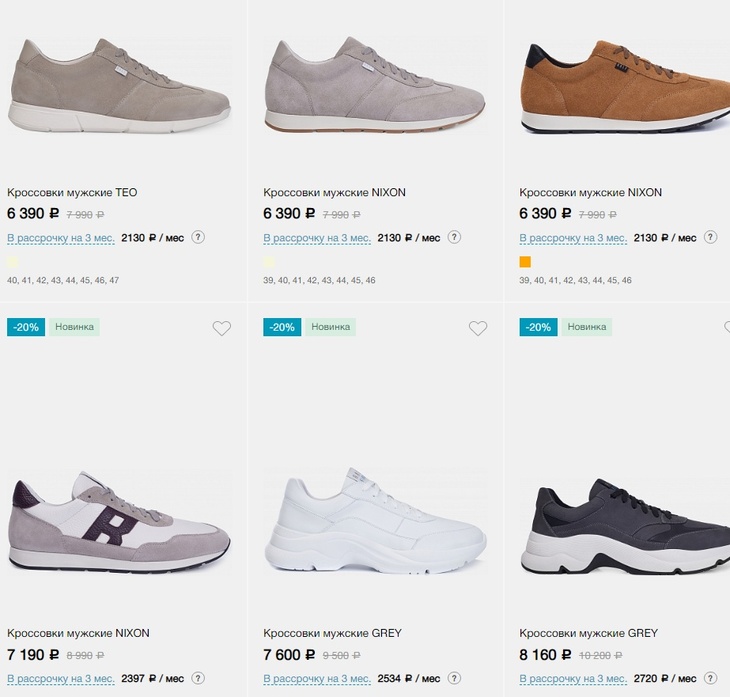This screenshot has width=730, height=697.
Task: Open installment help icon for TEO sneakers
Action: (198, 237)
